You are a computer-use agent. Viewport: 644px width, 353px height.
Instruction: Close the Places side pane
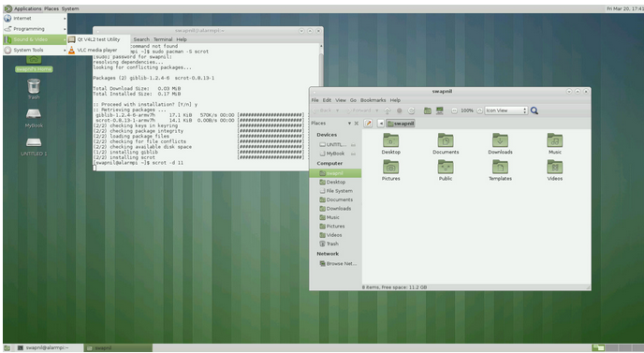click(357, 124)
